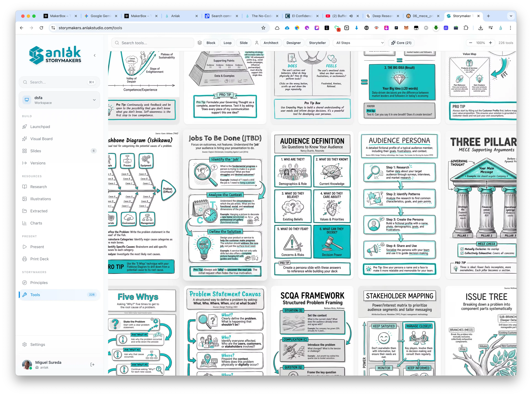Collapse the sidebar with the chevron
This screenshot has height=396, width=532.
click(x=95, y=55)
